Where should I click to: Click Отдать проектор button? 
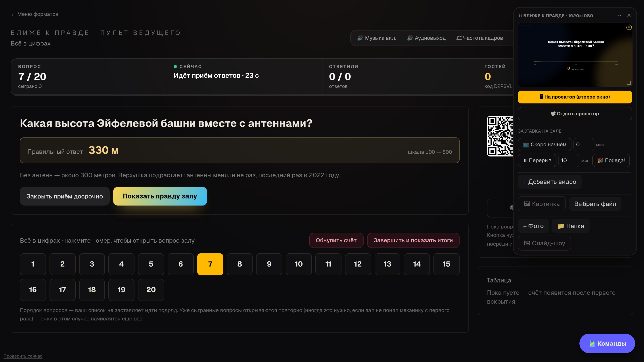pos(575,114)
